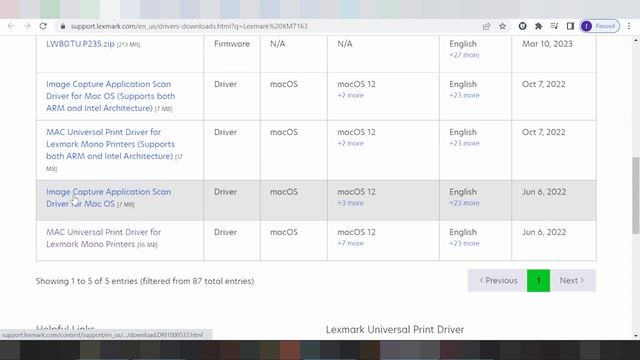Click the lock icon in address bar
640x360 pixels.
[62, 26]
